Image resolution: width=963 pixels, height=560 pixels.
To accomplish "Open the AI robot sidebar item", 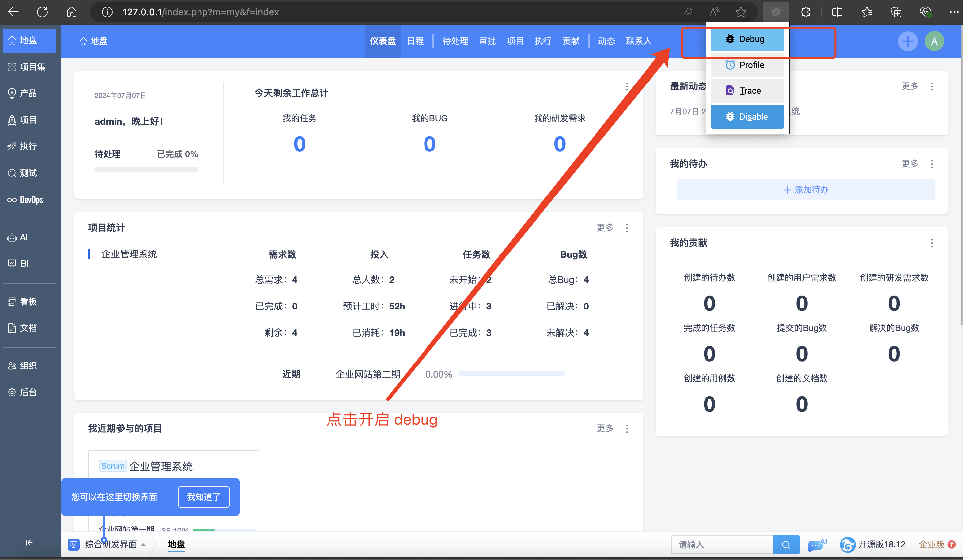I will (x=12, y=238).
